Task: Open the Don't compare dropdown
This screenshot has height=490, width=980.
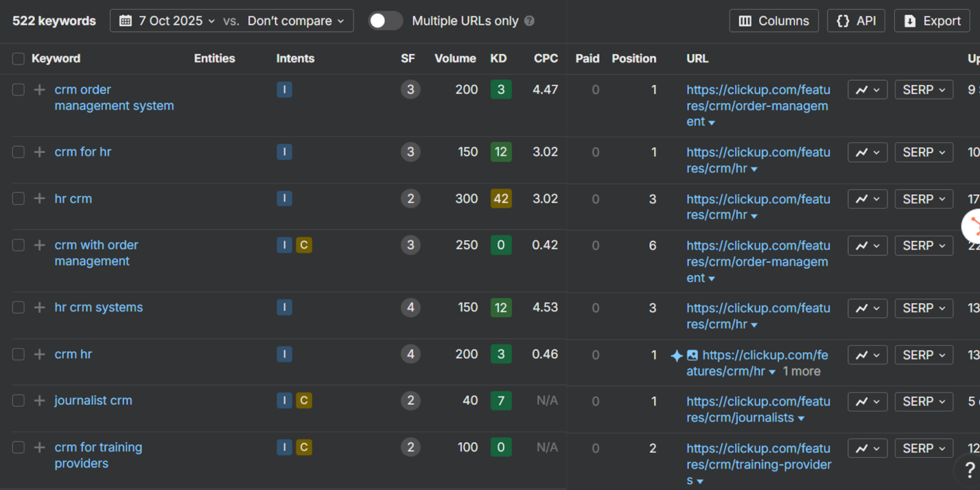Action: click(296, 21)
